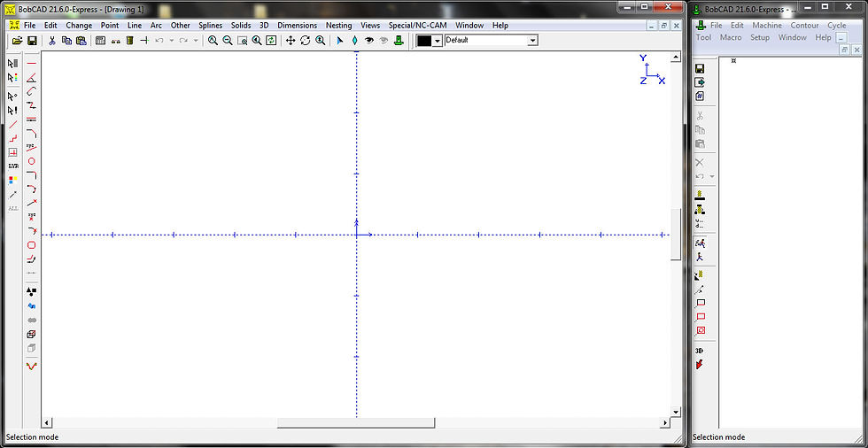Click the running figures icon in NC-CAM window
This screenshot has width=868, height=448.
pos(700,243)
